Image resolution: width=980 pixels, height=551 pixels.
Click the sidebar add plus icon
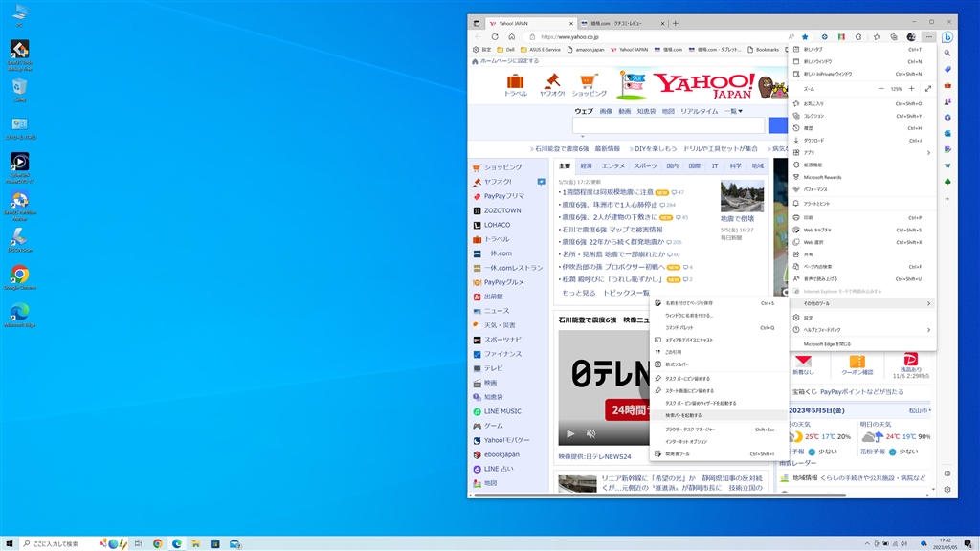[947, 199]
